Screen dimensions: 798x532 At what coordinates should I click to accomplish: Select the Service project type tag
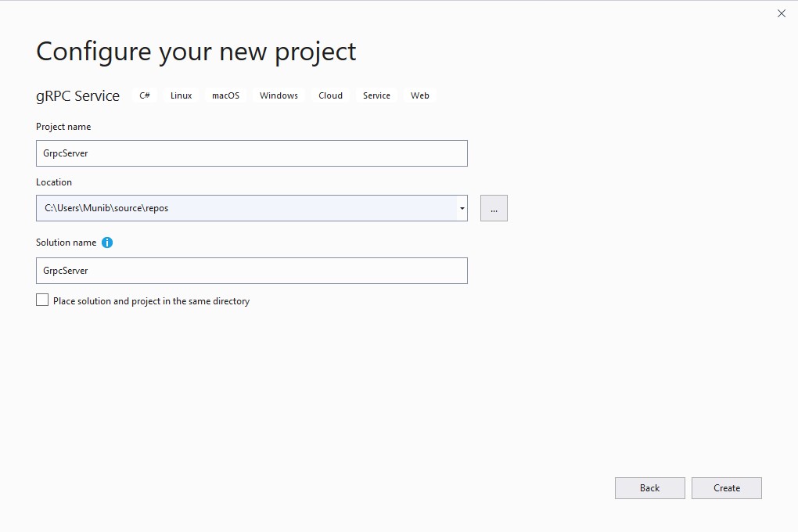[x=376, y=95]
